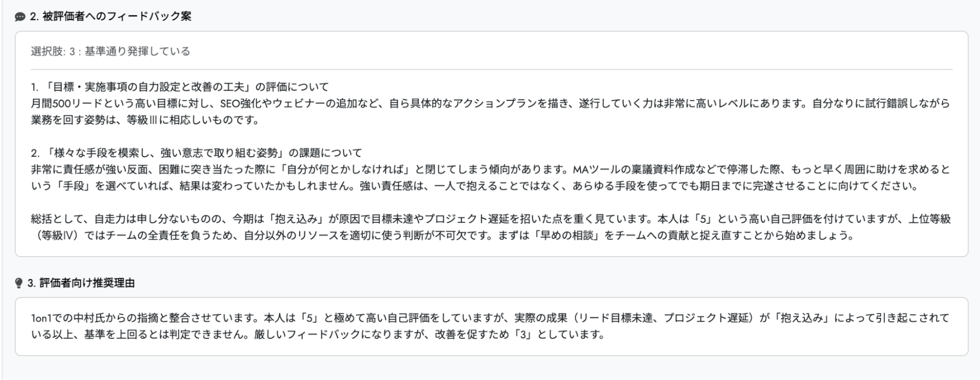
Task: Click the lightbulb icon beside 評価者向け推奨理由
Action: pyautogui.click(x=19, y=283)
